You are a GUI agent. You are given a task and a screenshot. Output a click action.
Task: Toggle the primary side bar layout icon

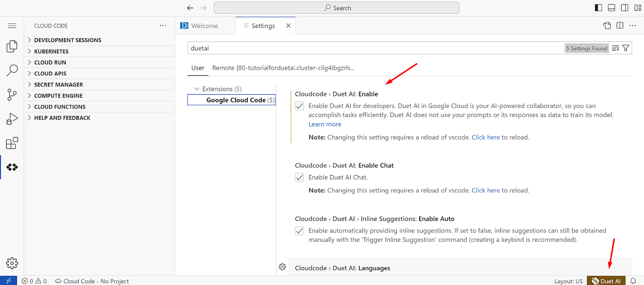click(x=598, y=8)
